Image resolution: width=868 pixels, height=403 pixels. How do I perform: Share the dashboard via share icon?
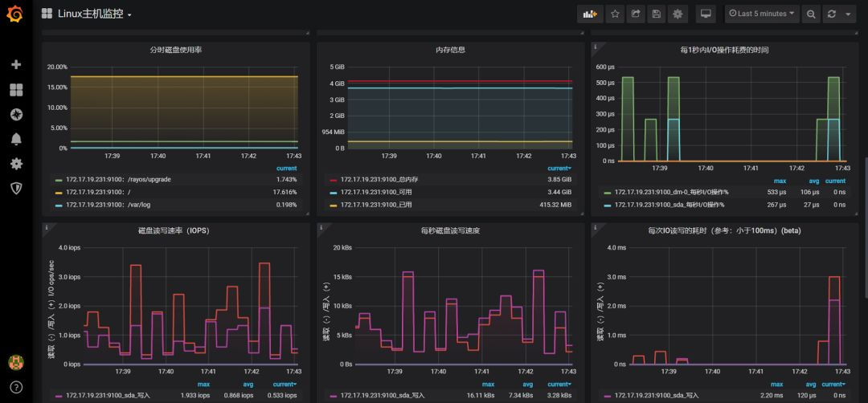tap(636, 14)
